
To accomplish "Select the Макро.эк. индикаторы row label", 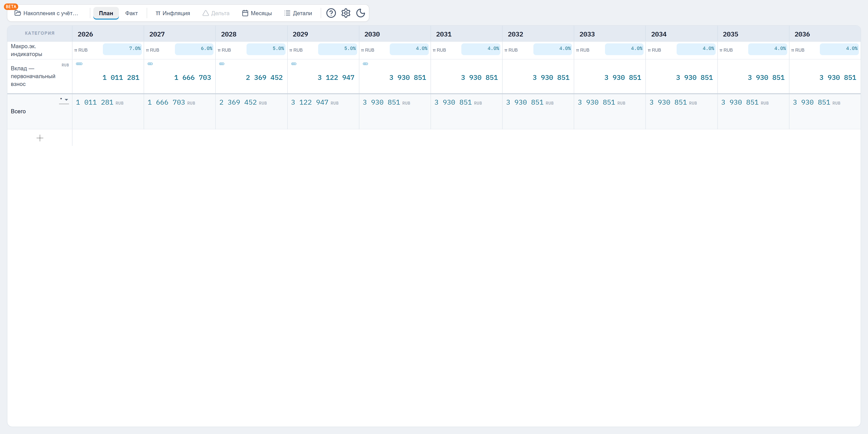I will point(26,50).
